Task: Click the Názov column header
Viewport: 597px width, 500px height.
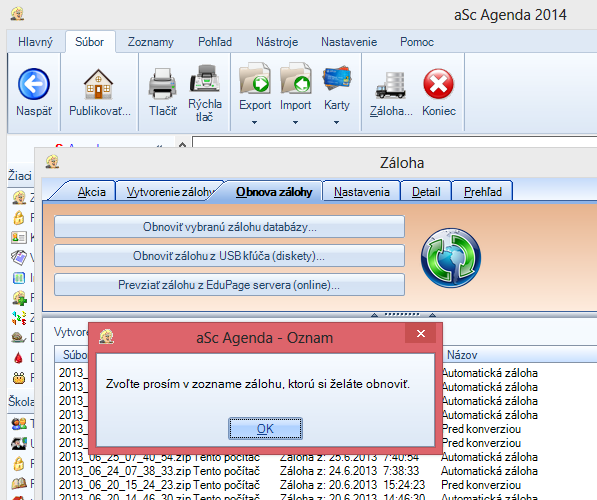Action: (x=519, y=355)
